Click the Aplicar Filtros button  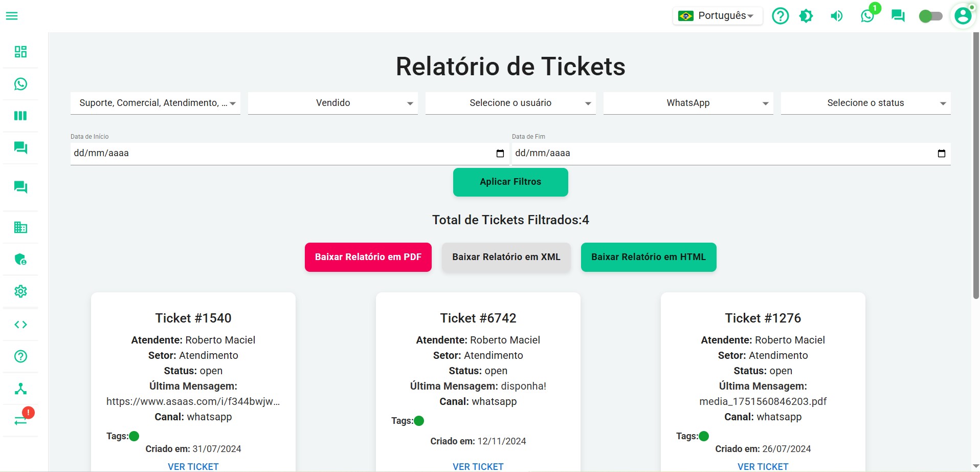[510, 182]
